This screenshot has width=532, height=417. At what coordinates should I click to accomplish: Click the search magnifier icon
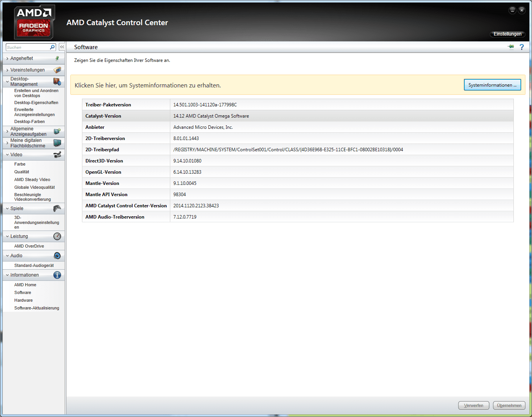point(53,47)
